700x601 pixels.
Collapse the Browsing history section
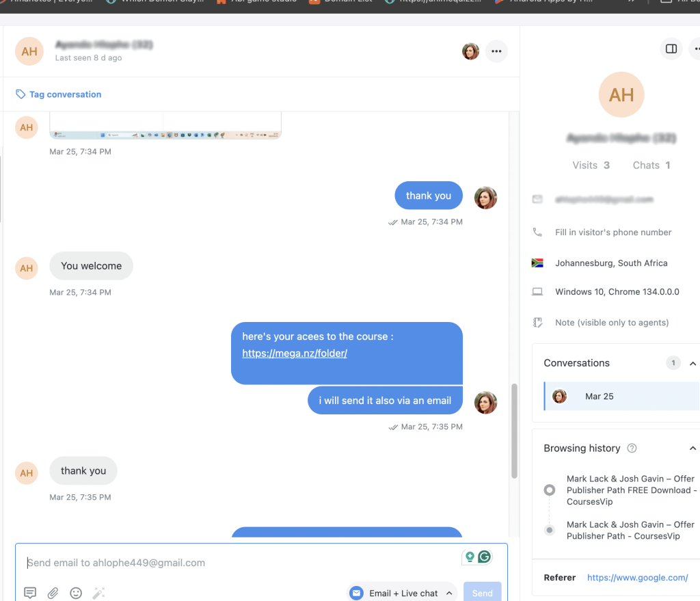pos(692,449)
